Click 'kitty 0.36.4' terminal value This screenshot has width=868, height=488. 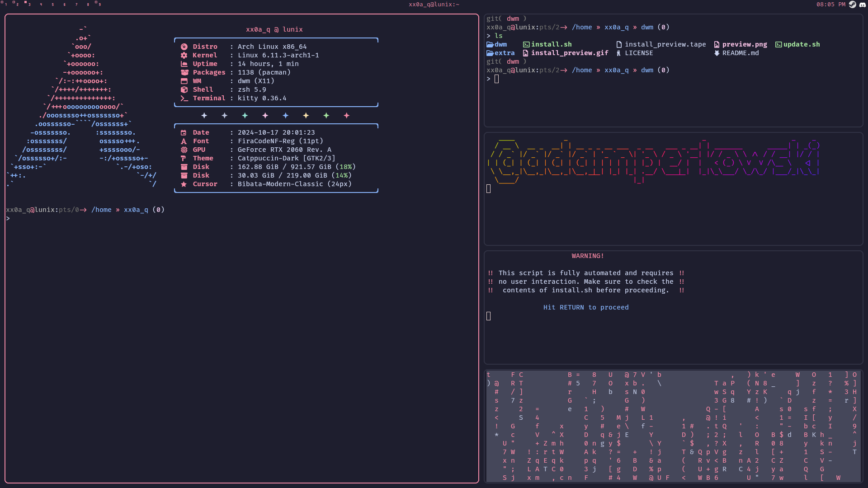coord(262,98)
